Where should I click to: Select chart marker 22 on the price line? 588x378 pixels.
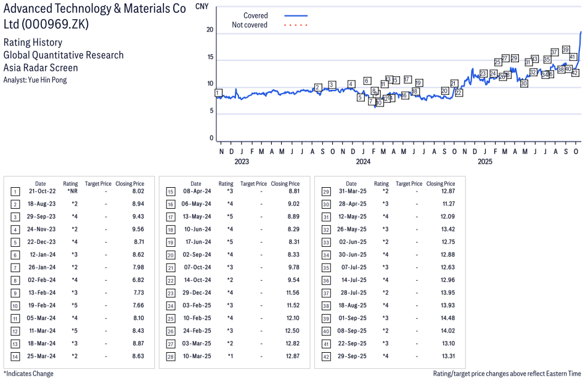tap(459, 92)
